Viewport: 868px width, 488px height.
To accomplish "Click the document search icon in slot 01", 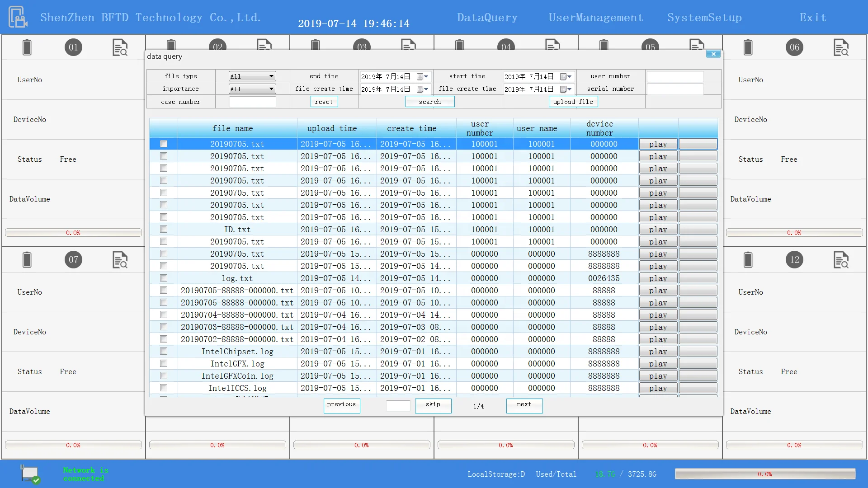I will pyautogui.click(x=120, y=47).
